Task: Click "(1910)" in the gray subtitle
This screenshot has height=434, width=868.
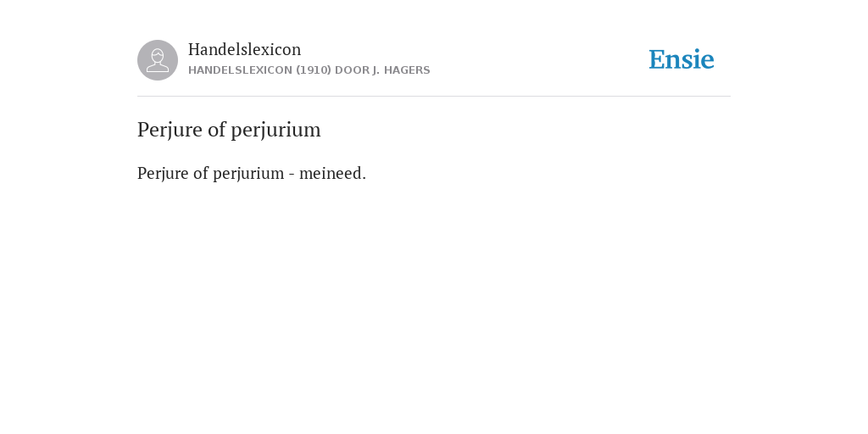Action: tap(314, 70)
